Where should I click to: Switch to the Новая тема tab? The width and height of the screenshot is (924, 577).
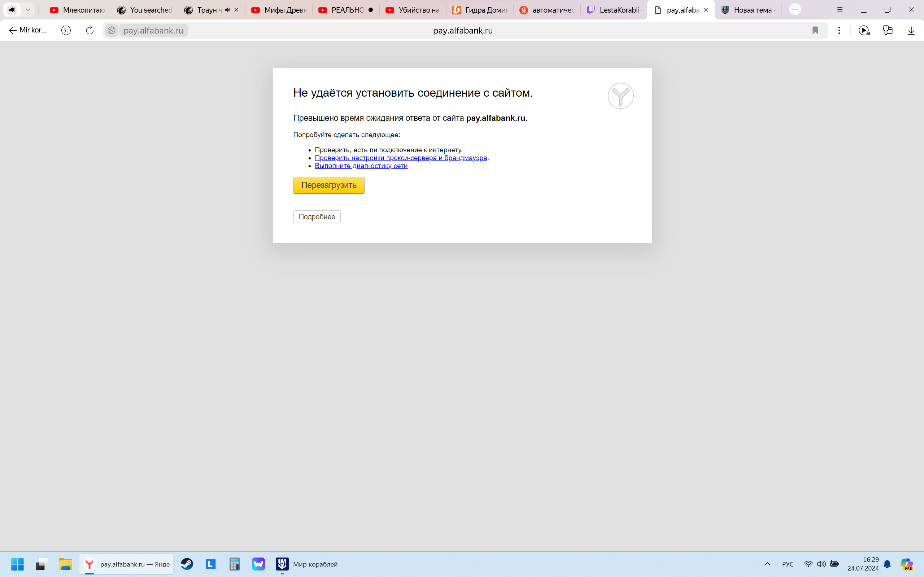click(748, 10)
